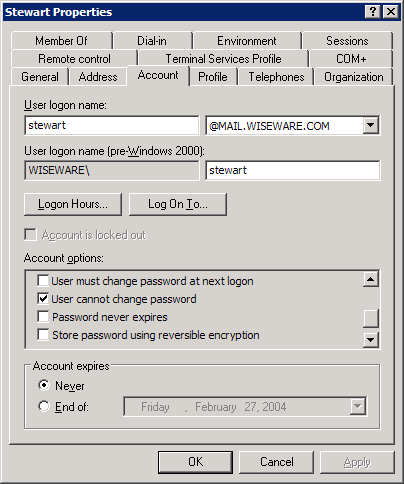Switch to the Member Of tab
This screenshot has height=484, width=404.
point(62,41)
